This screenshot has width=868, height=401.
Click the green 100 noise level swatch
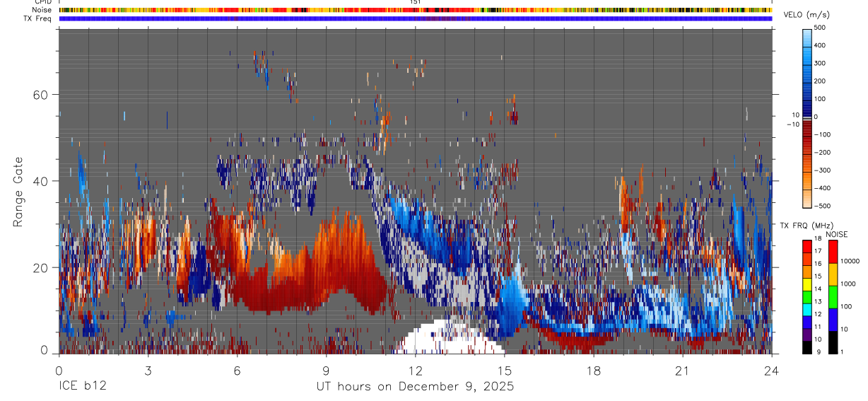[x=832, y=296]
